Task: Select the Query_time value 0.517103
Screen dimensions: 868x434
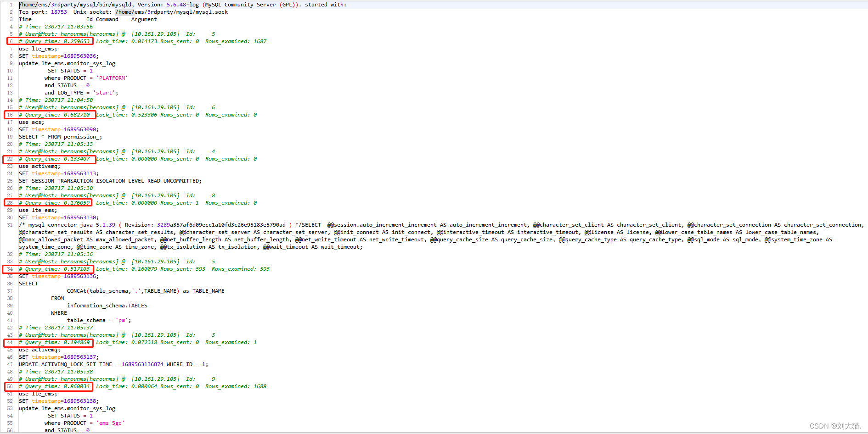Action: pyautogui.click(x=77, y=269)
